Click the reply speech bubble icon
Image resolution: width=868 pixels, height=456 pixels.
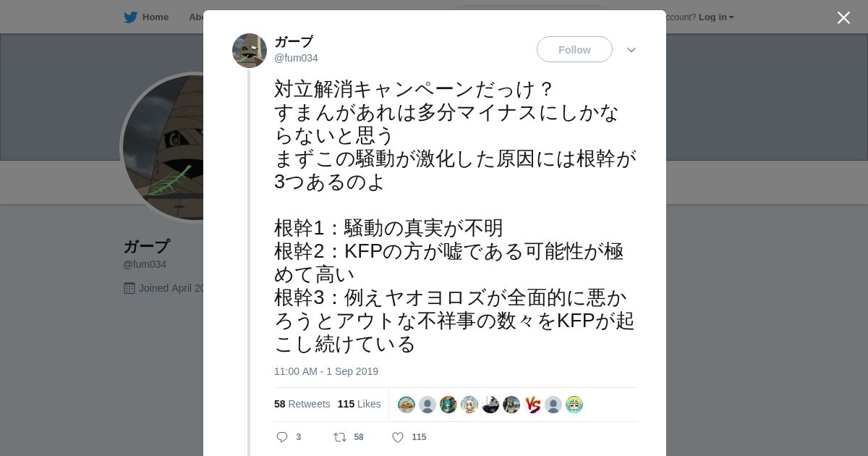tap(282, 437)
